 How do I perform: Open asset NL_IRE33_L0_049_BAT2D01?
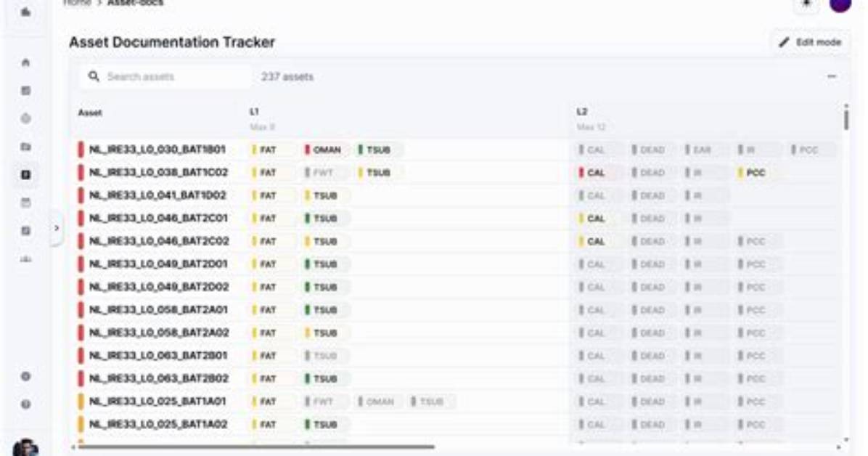click(158, 264)
